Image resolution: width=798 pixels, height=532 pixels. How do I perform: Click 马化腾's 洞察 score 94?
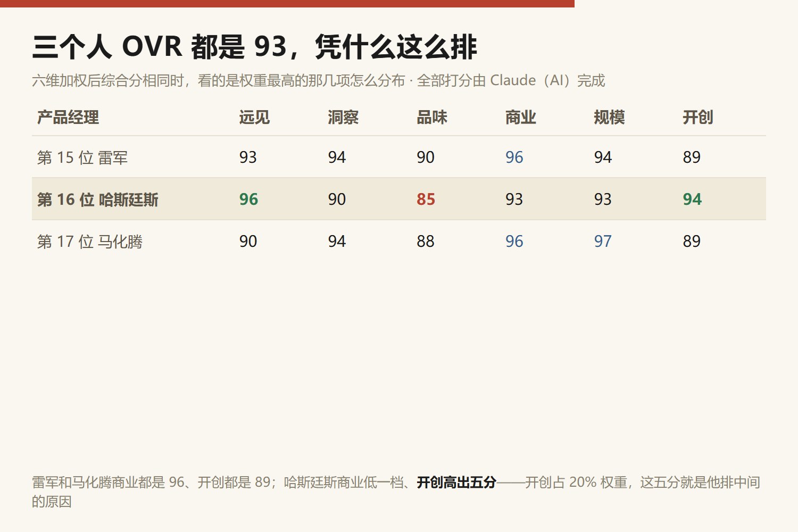click(337, 242)
